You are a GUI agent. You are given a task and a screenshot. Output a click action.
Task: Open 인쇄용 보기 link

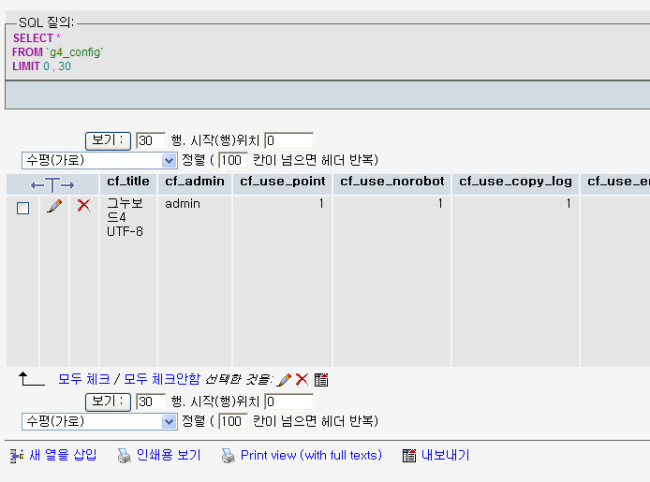tap(169, 455)
